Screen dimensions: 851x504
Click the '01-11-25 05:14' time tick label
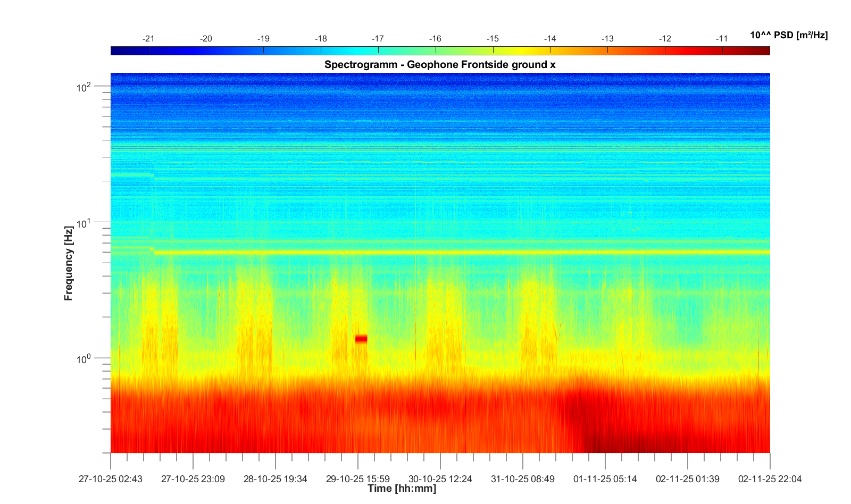coord(605,479)
